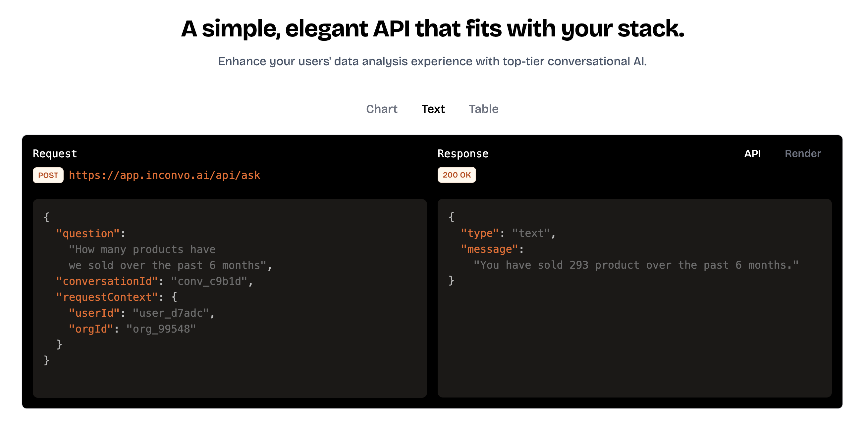Switch to the Chart tab
This screenshot has height=424, width=868.
[381, 109]
